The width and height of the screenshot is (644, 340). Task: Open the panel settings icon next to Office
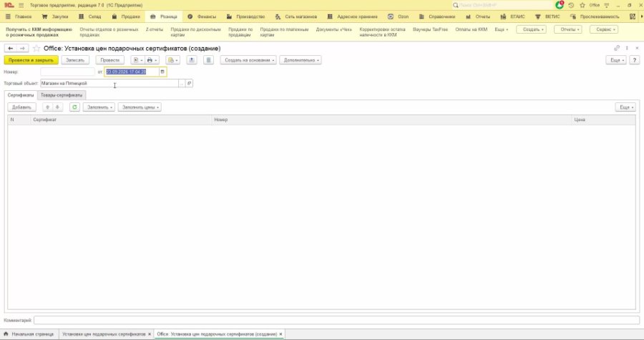coord(607,5)
